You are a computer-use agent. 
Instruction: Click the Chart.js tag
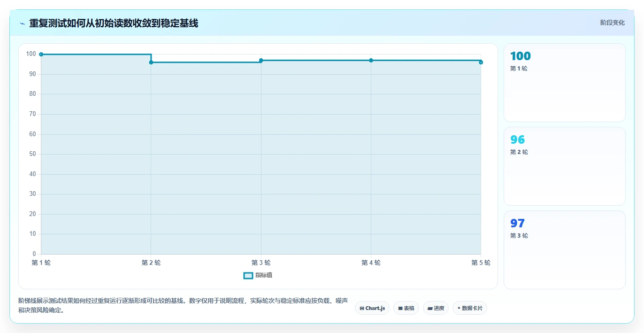coord(372,308)
